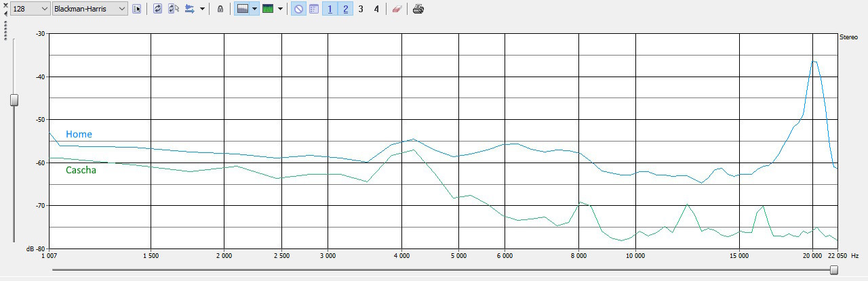Select snapshot slot 3
Screen dimensions: 868x281
click(x=361, y=9)
